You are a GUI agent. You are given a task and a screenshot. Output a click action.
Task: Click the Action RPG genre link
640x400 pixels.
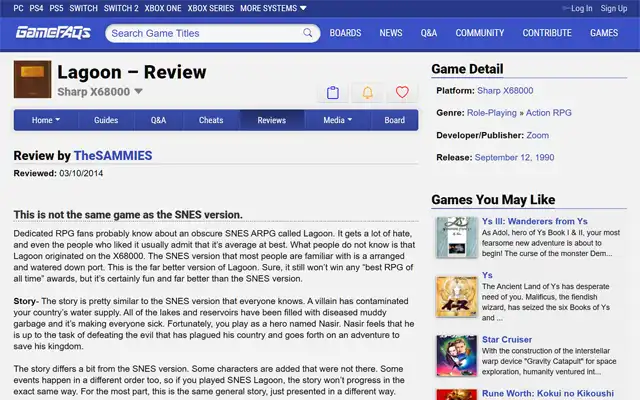549,113
